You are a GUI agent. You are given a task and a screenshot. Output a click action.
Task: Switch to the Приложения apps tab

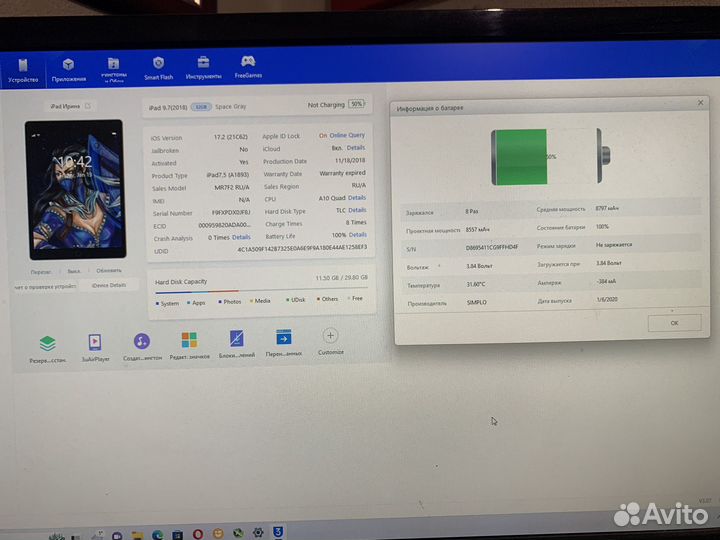pyautogui.click(x=68, y=70)
